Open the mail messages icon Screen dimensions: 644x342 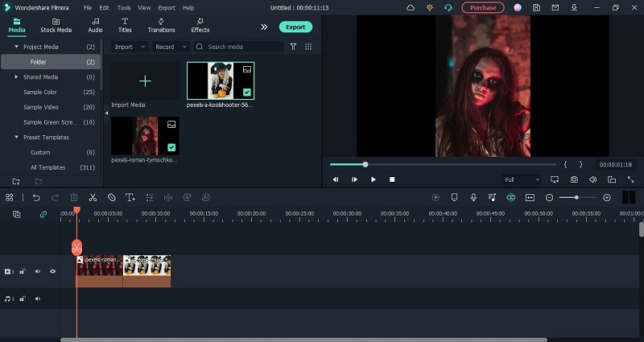[555, 8]
